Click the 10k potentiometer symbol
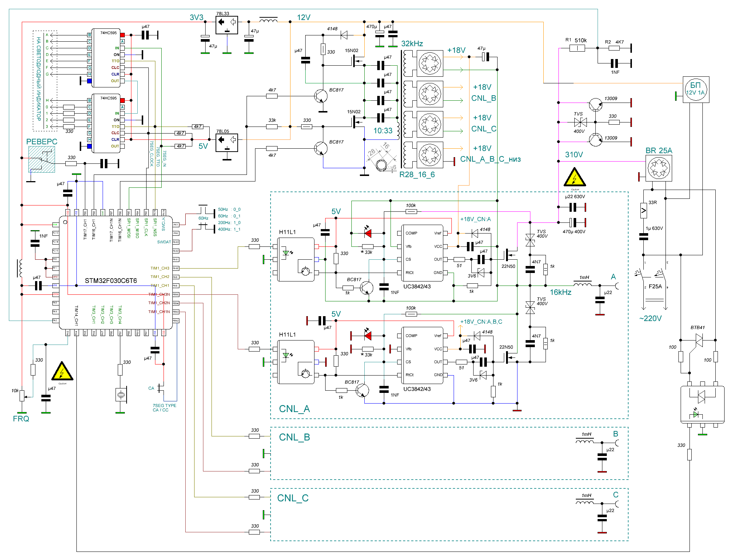736x560 pixels. (x=22, y=395)
